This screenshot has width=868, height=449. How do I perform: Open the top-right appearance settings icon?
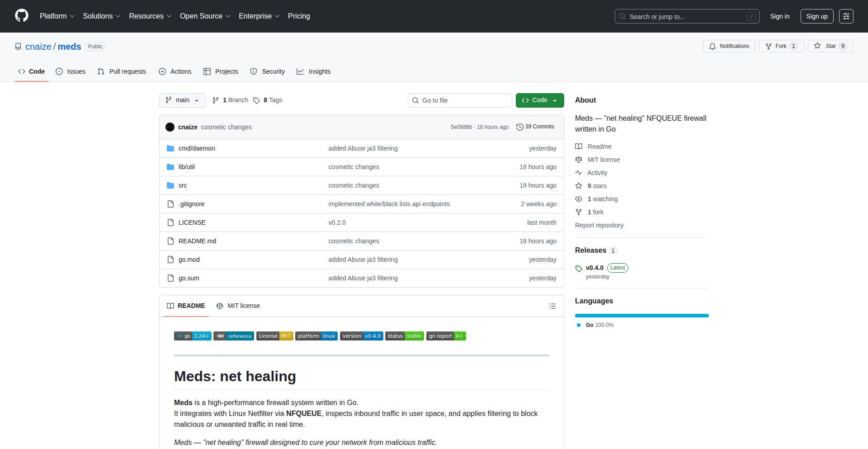[x=846, y=16]
